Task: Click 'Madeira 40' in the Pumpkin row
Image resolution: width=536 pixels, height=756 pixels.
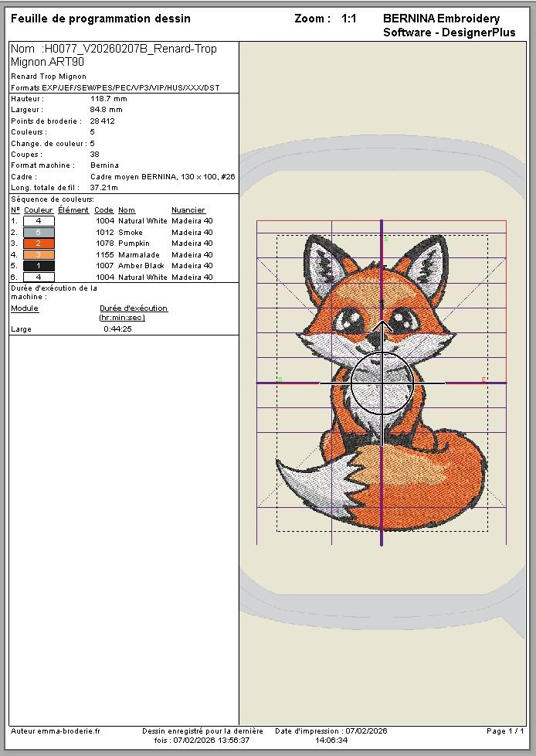Action: click(192, 243)
